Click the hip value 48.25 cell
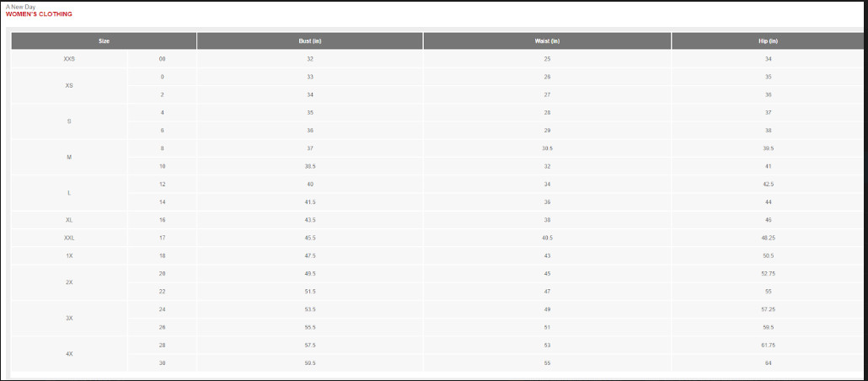This screenshot has width=868, height=381. tap(768, 238)
